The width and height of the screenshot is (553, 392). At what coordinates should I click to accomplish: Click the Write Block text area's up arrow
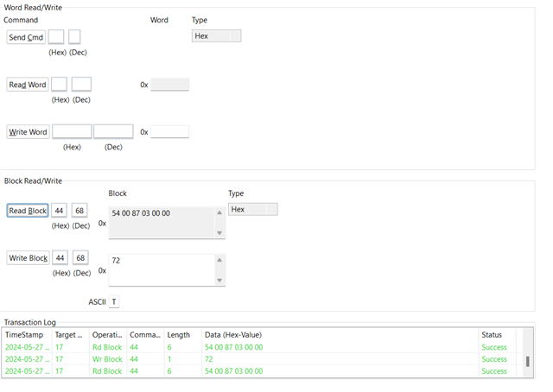pyautogui.click(x=219, y=260)
